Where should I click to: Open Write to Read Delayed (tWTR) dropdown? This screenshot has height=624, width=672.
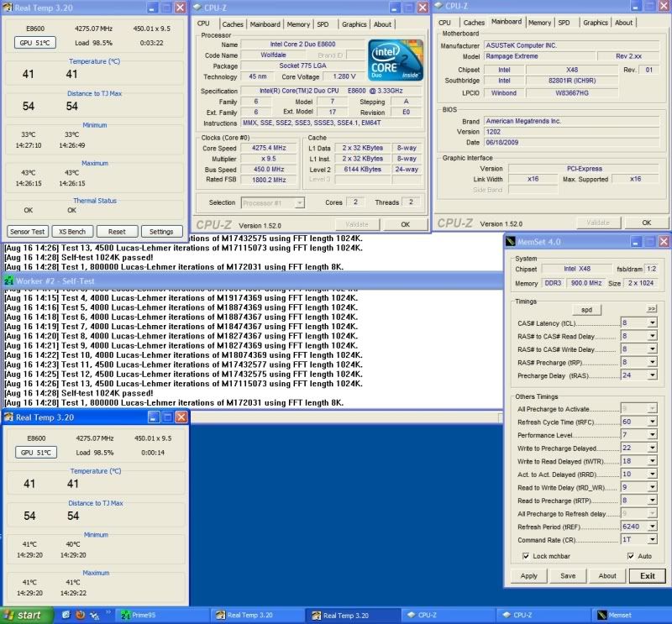pyautogui.click(x=652, y=461)
